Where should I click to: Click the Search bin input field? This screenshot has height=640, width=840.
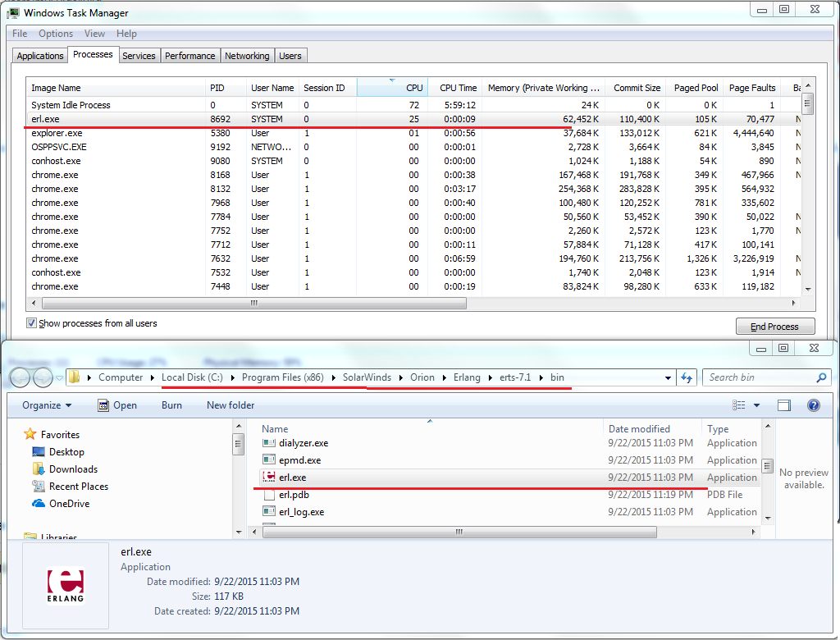759,377
